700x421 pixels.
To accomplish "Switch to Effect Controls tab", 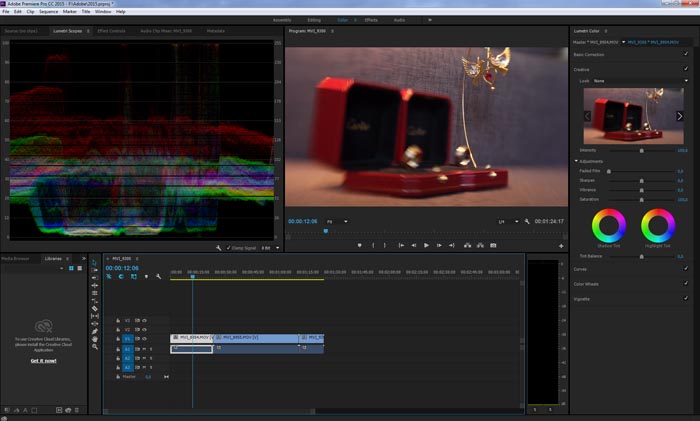I will coord(112,31).
